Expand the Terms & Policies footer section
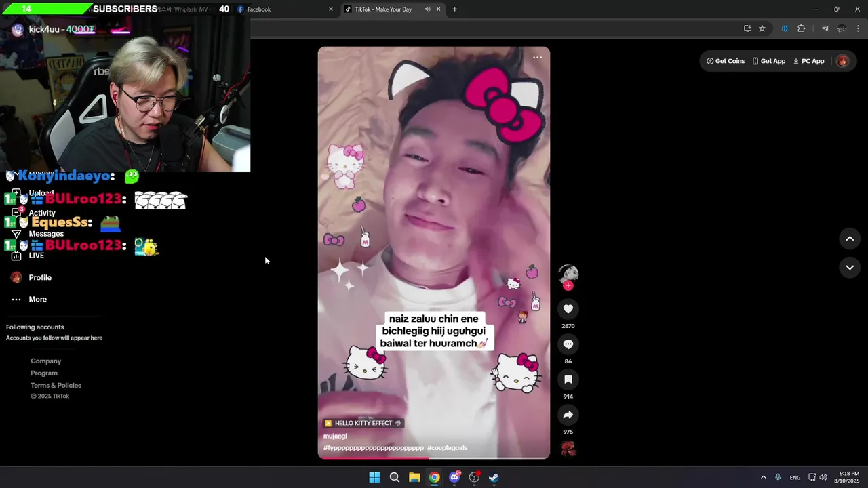 click(56, 386)
